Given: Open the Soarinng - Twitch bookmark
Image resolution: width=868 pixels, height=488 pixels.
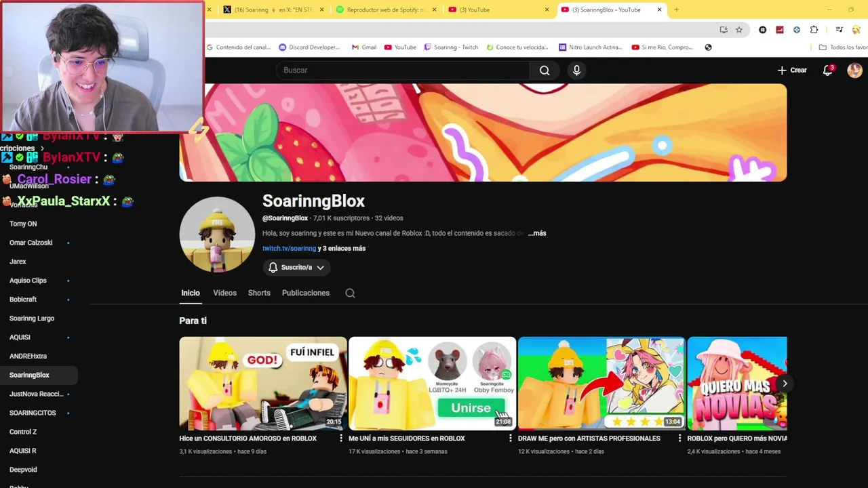Looking at the screenshot, I should point(451,47).
